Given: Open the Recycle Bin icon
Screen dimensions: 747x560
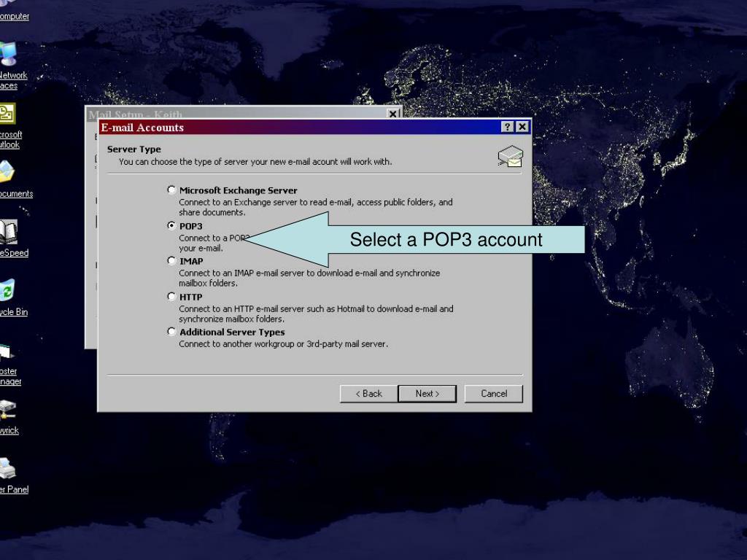Looking at the screenshot, I should (12, 297).
